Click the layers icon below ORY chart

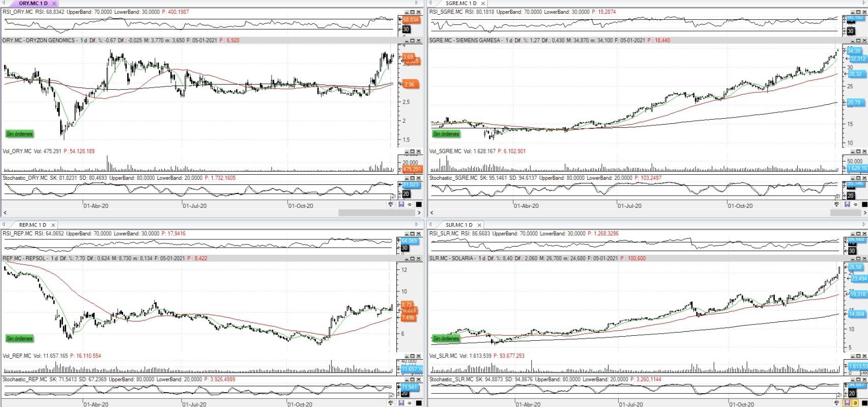pyautogui.click(x=391, y=204)
